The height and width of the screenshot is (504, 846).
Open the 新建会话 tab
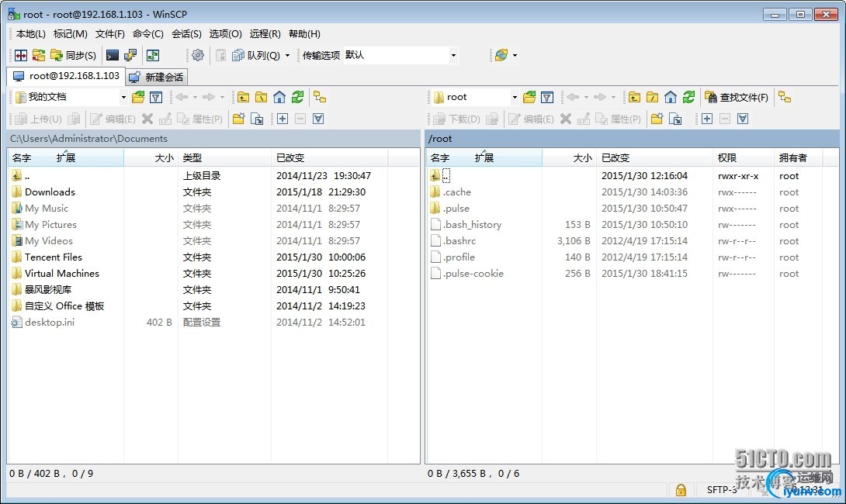pos(157,77)
